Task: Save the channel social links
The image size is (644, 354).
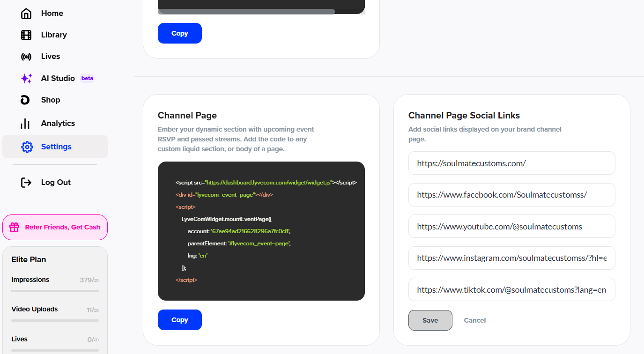Action: [x=430, y=320]
